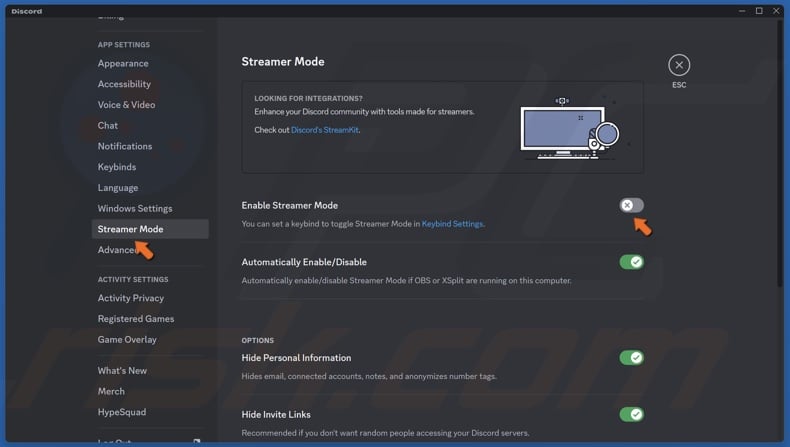Click 'ACTIVITY SETTINGS' sidebar header
The width and height of the screenshot is (790, 447).
point(133,279)
